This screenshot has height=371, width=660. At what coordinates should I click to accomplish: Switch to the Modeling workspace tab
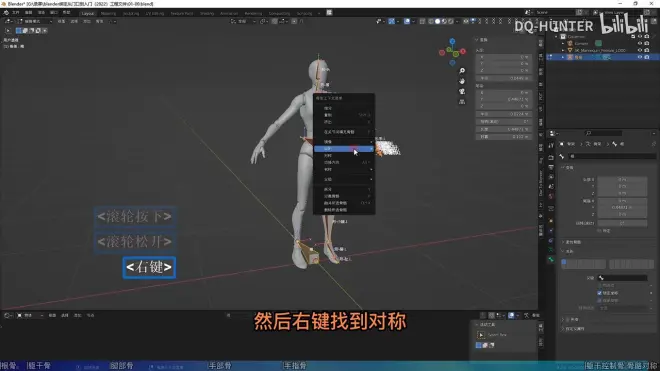[108, 13]
